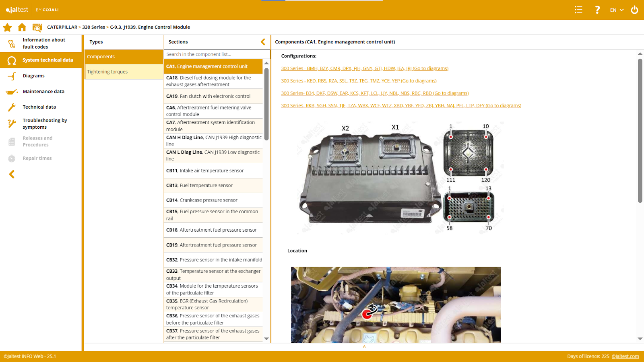644x362 pixels.
Task: Select CA1 Engine management control unit
Action: tap(213, 66)
